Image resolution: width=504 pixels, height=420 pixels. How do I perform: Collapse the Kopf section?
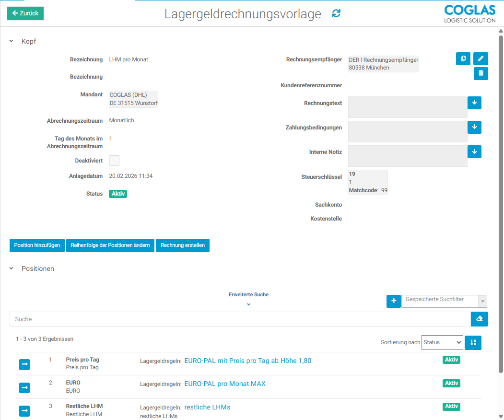point(12,41)
